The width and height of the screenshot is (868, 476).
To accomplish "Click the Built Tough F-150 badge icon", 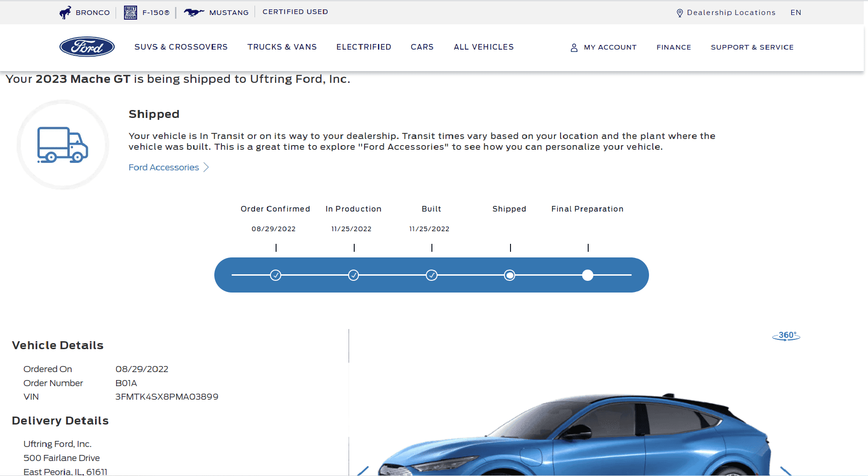I will [131, 13].
